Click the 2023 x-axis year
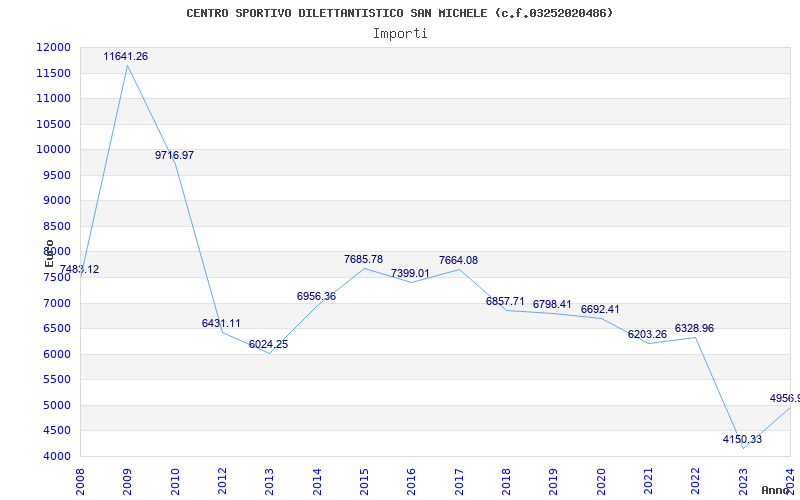The height and width of the screenshot is (500, 800). (x=743, y=482)
